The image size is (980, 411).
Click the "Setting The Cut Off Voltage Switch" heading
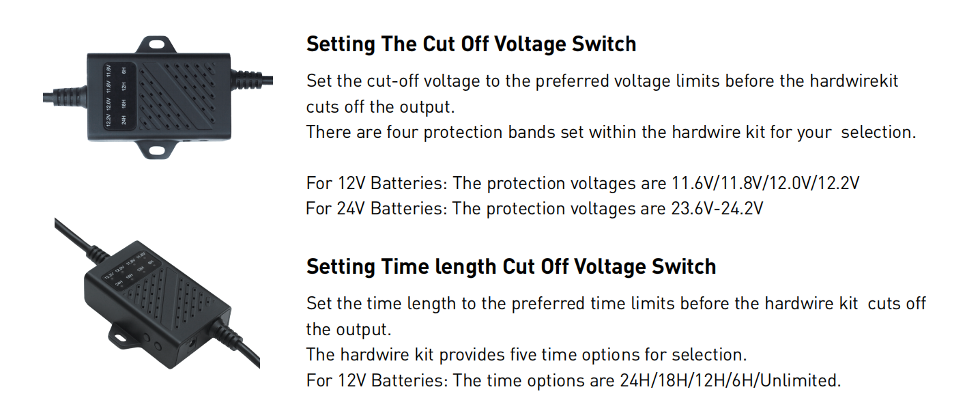tap(471, 44)
